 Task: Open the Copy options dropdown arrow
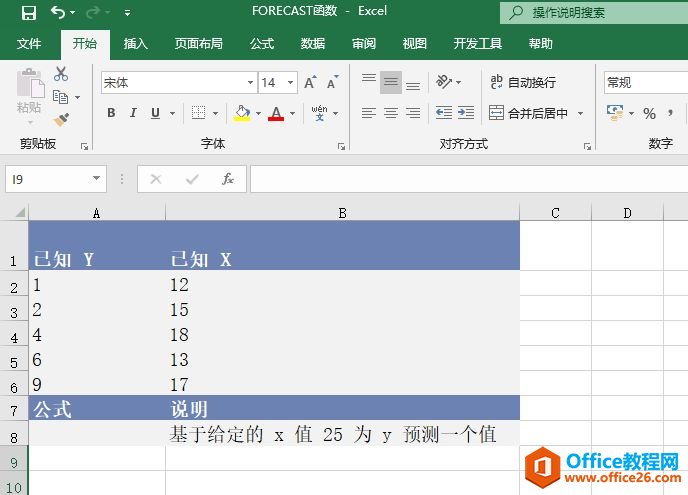78,97
